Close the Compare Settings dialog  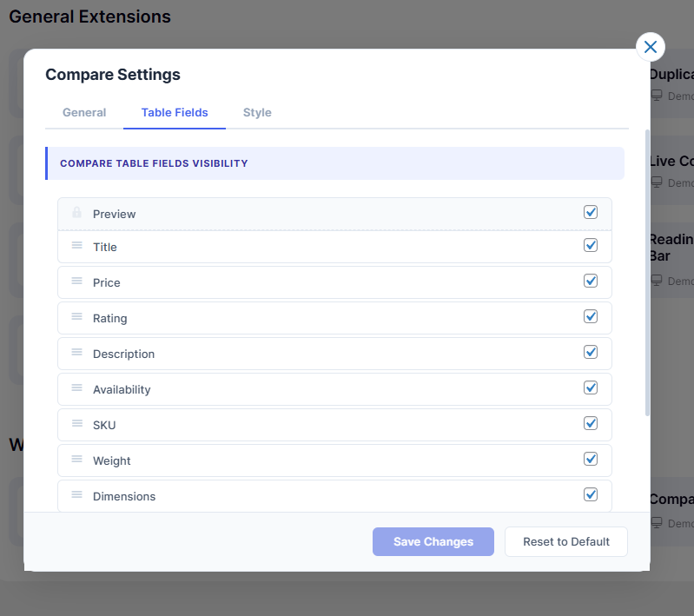[651, 47]
